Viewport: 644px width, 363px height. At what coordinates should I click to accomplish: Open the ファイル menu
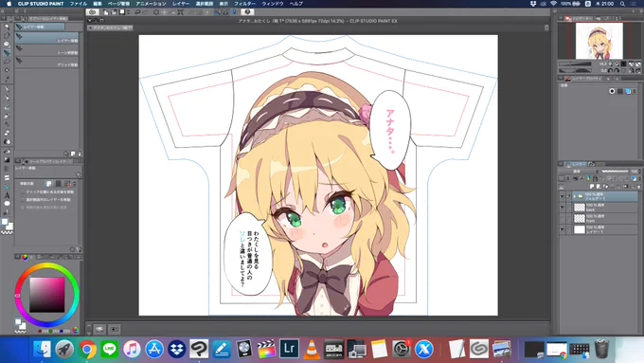(x=78, y=3)
